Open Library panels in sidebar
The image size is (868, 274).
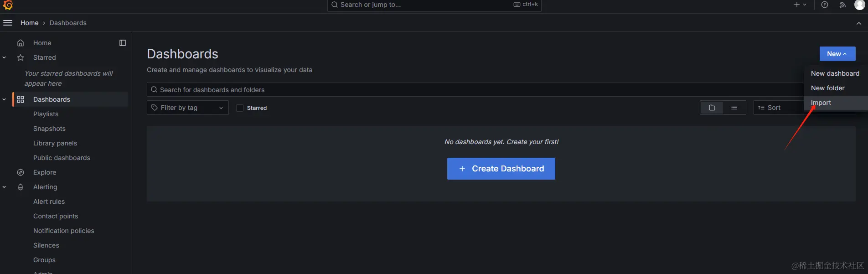(x=55, y=143)
